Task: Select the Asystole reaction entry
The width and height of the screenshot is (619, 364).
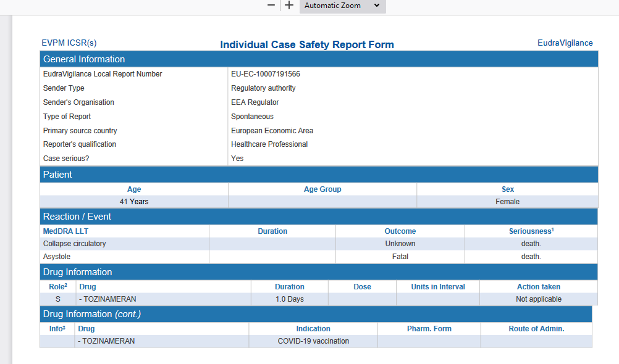Action: coord(56,256)
